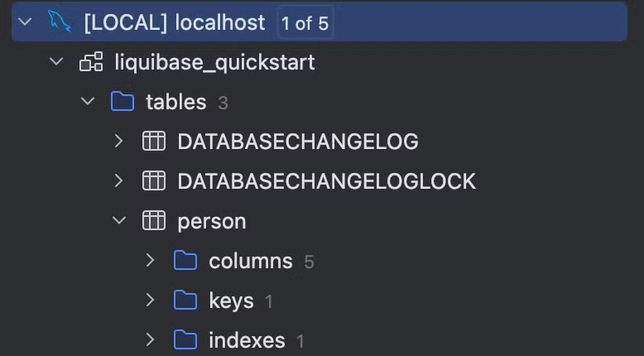
Task: Expand the keys folder
Action: 150,300
